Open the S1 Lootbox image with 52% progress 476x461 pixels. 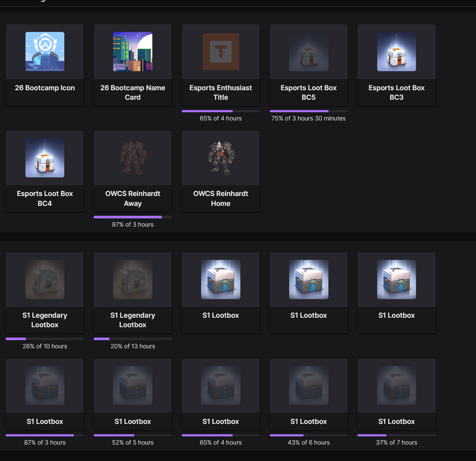pos(132,385)
